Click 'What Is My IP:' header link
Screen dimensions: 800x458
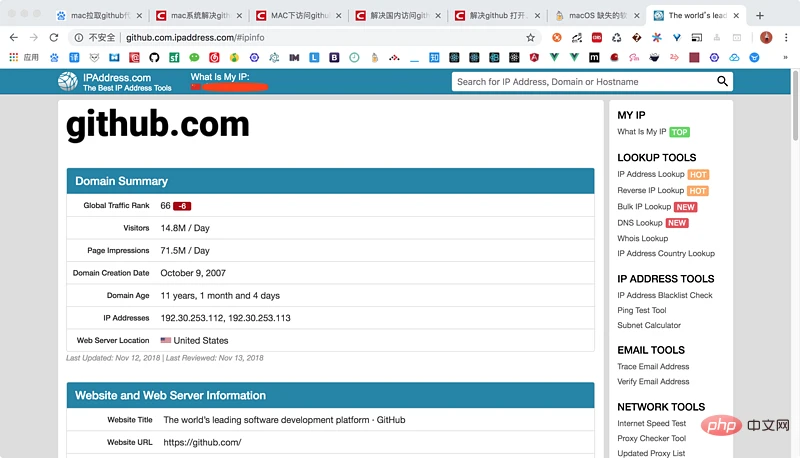[x=220, y=77]
